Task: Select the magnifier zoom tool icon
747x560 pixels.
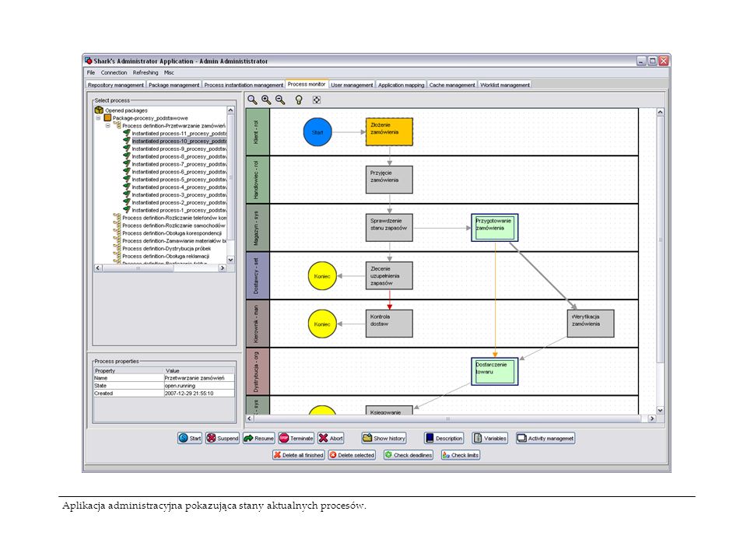Action: pyautogui.click(x=252, y=100)
